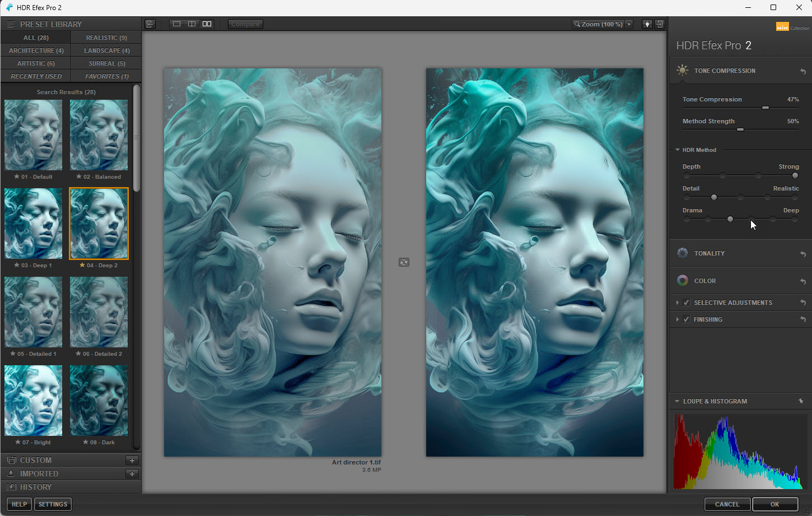Disable the Finishing checkbox
812x516 pixels.
pos(687,320)
